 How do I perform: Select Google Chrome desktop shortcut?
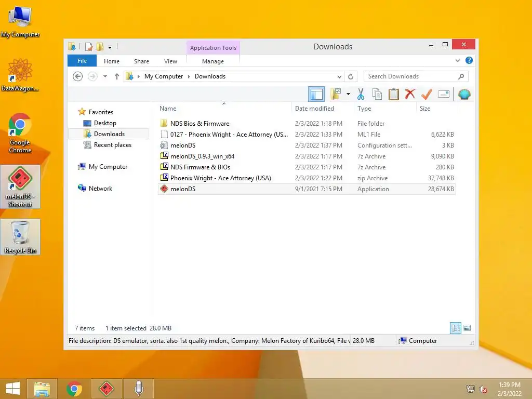click(x=20, y=133)
